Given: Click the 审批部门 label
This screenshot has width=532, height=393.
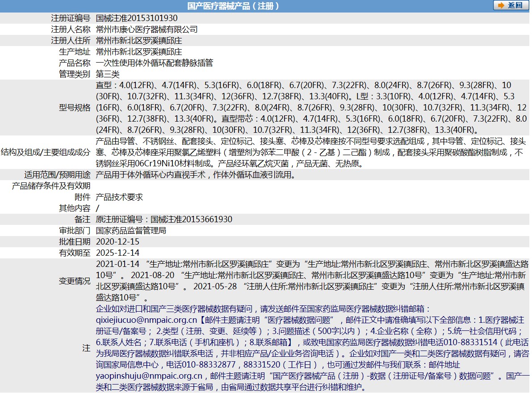Looking at the screenshot, I should pyautogui.click(x=75, y=230).
